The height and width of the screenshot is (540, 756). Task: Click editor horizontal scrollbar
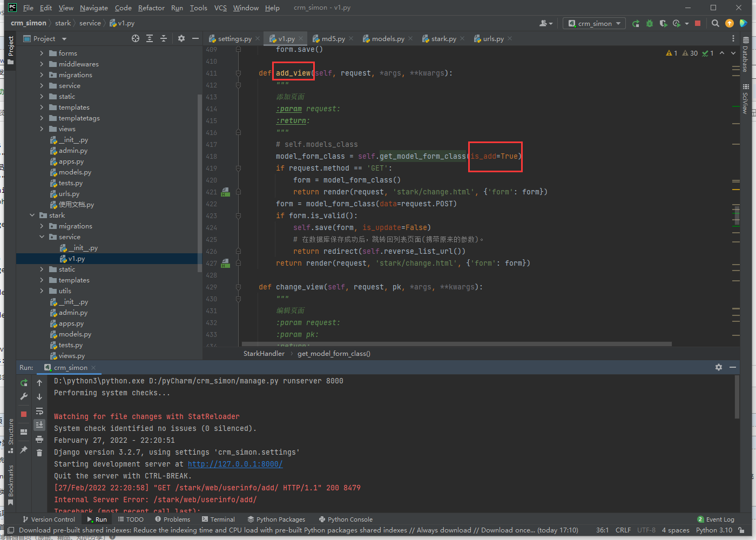tap(456, 343)
